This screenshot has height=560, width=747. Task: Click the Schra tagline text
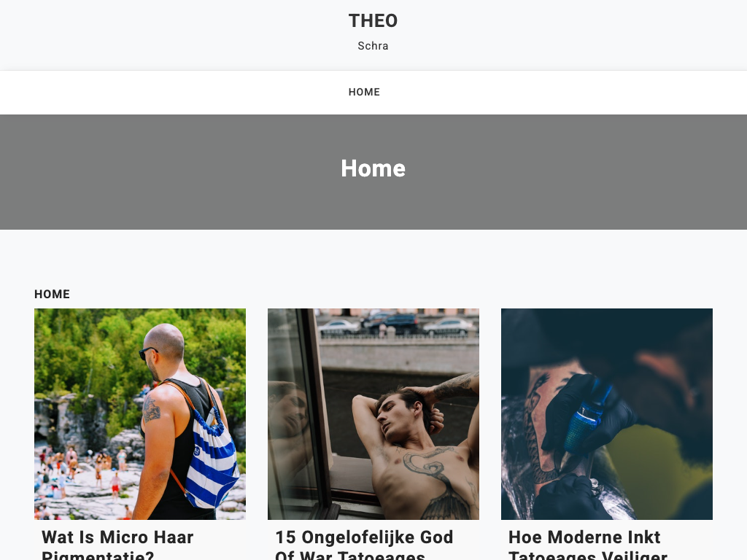(x=373, y=46)
